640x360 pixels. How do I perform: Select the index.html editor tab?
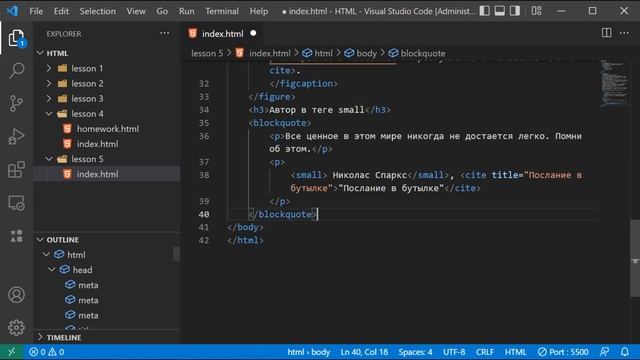(222, 33)
